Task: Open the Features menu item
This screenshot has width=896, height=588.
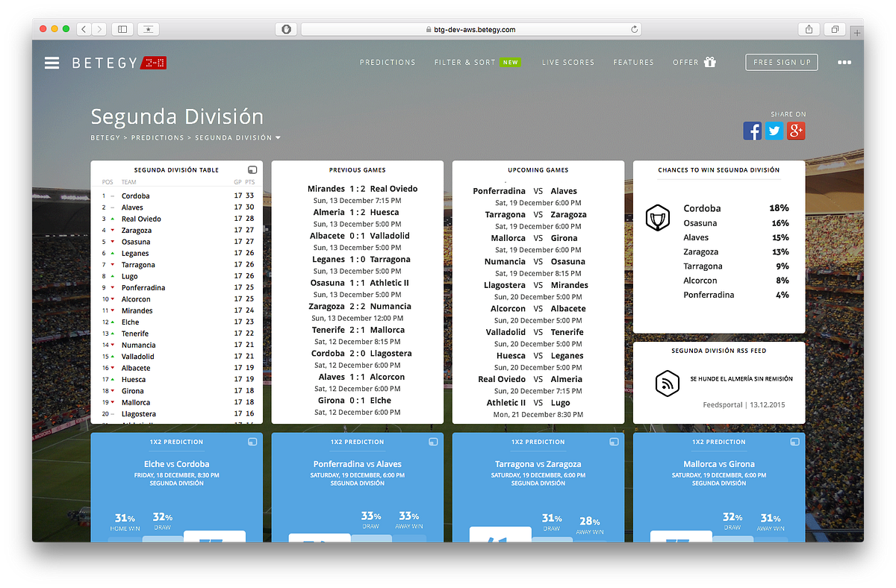Action: click(633, 63)
